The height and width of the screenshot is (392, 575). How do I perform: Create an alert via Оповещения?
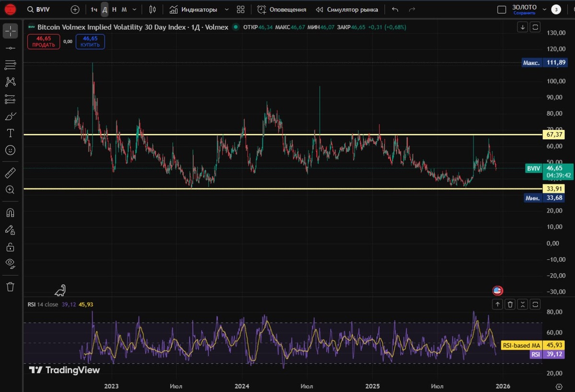tap(282, 10)
